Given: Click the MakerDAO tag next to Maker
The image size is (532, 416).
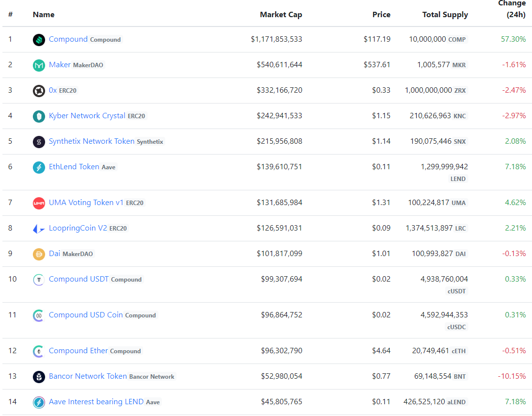Looking at the screenshot, I should tap(88, 65).
